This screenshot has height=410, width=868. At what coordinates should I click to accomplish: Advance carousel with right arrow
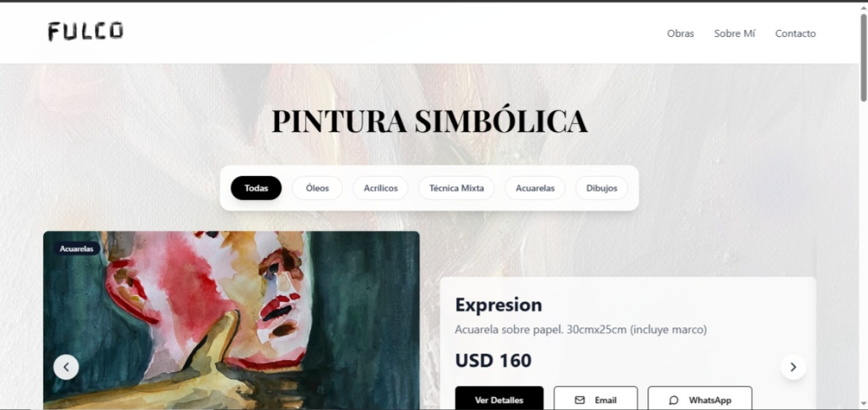tap(793, 367)
